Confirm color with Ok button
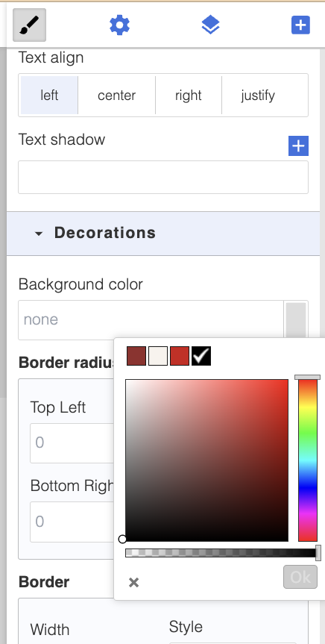The width and height of the screenshot is (325, 644). [300, 577]
